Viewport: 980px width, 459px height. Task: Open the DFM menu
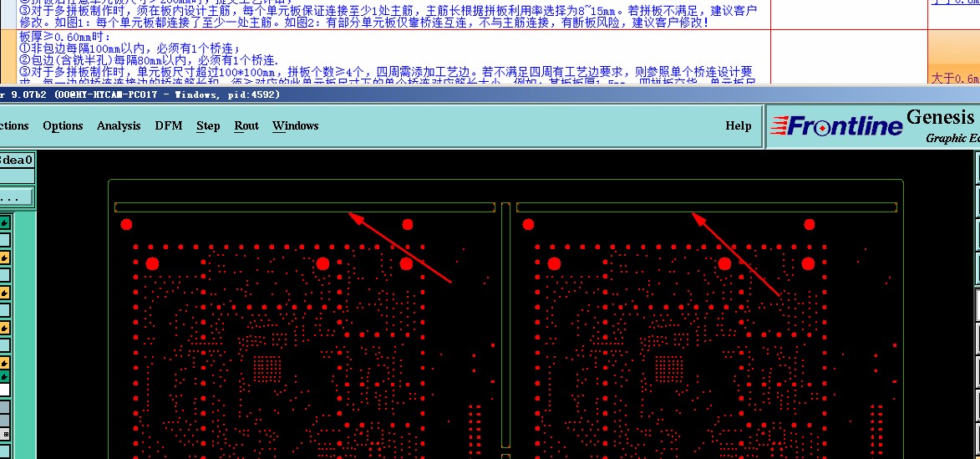point(169,125)
